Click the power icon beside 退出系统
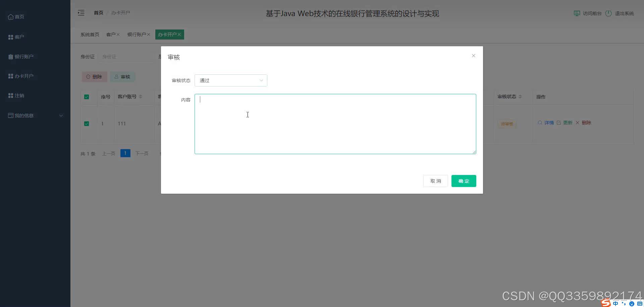 [608, 13]
